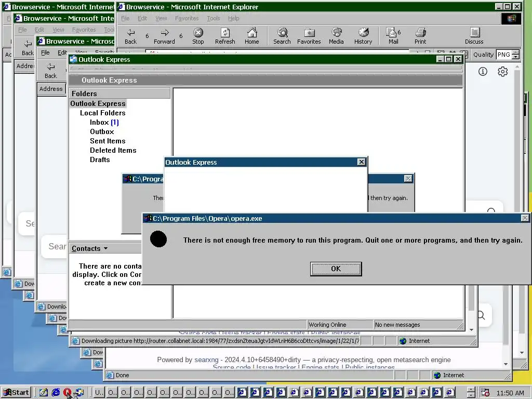Click the Folders pane header

coord(119,94)
